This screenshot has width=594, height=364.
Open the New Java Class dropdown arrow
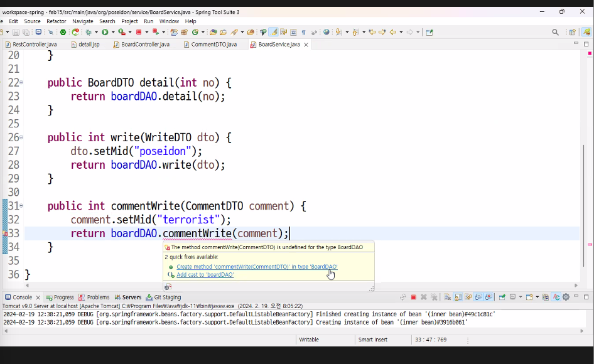coord(203,32)
